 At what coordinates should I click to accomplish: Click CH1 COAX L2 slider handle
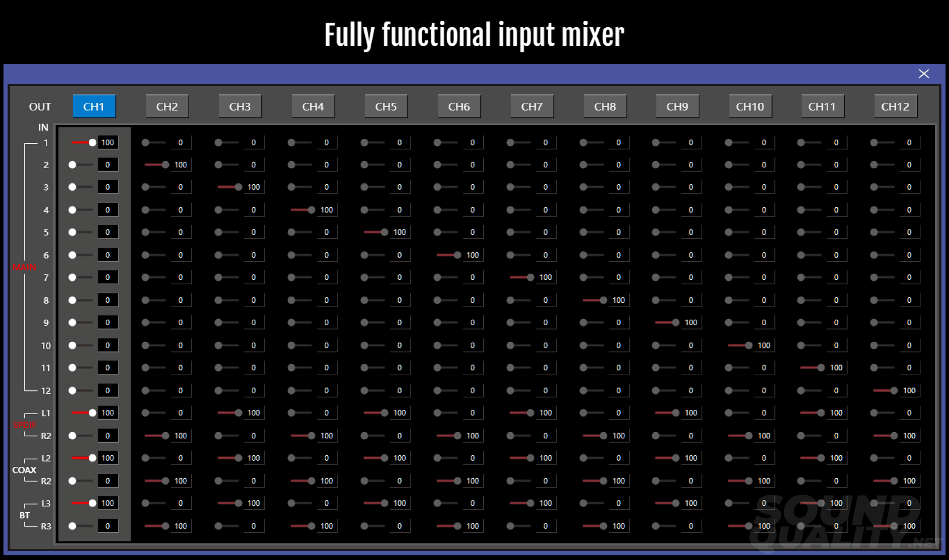coord(92,458)
